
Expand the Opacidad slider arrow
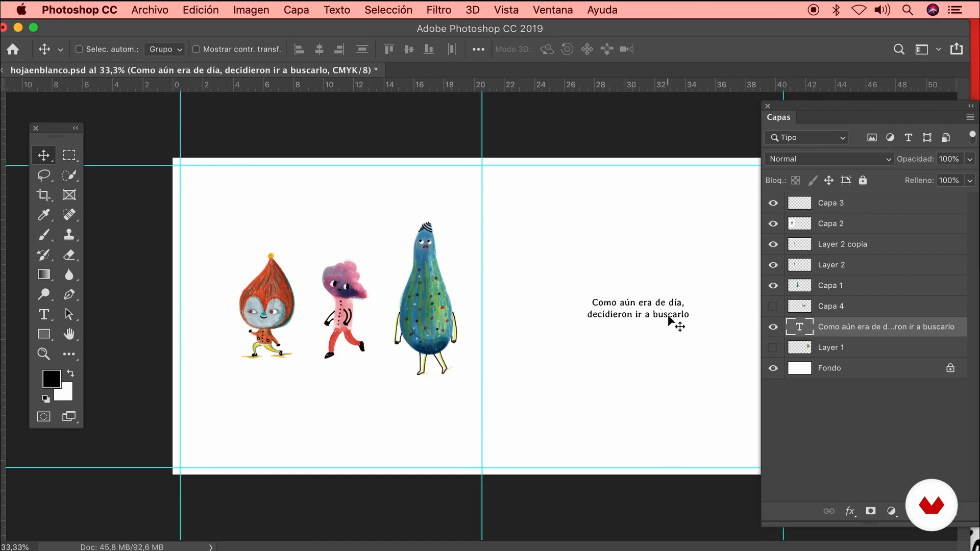[970, 159]
